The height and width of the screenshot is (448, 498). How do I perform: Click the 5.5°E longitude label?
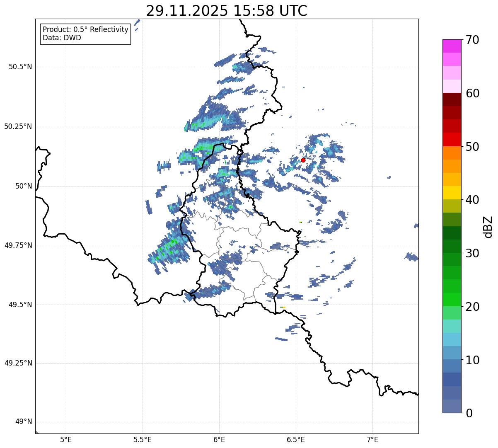click(143, 439)
